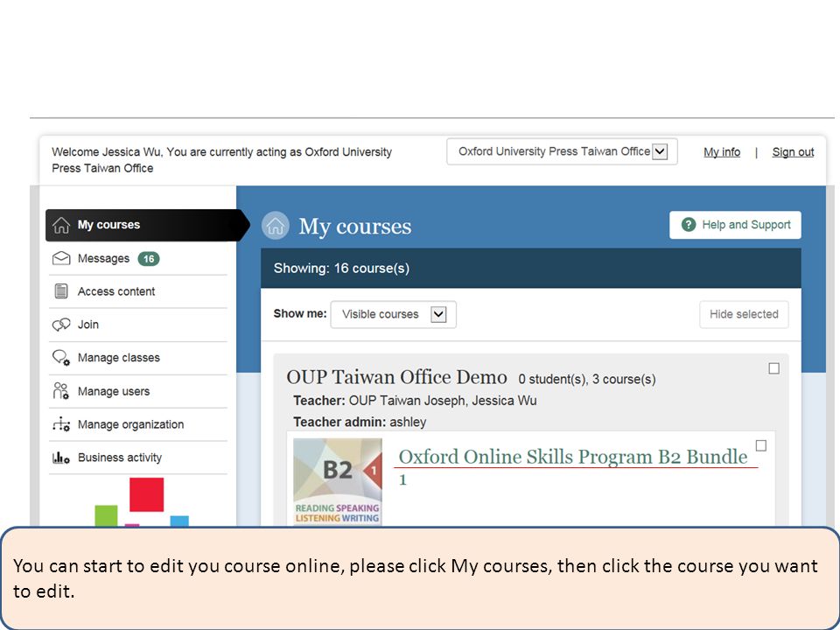The height and width of the screenshot is (630, 840).
Task: Click the Access content document icon
Action: (61, 290)
